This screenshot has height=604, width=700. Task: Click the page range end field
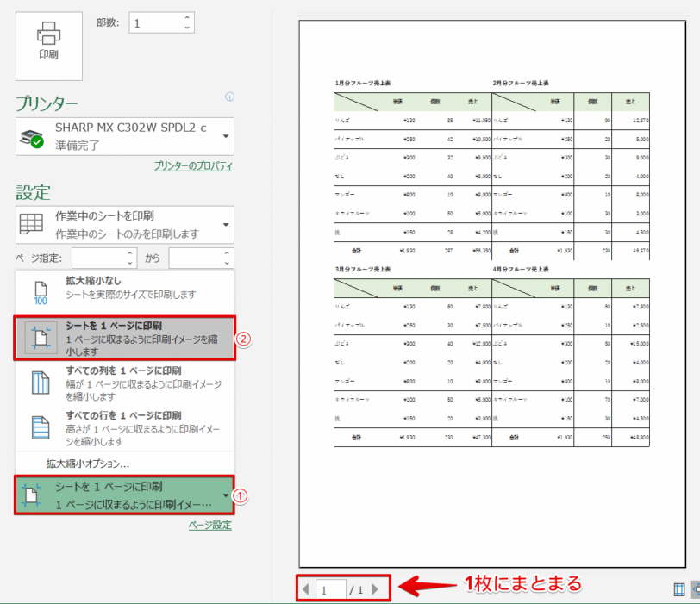coord(195,257)
